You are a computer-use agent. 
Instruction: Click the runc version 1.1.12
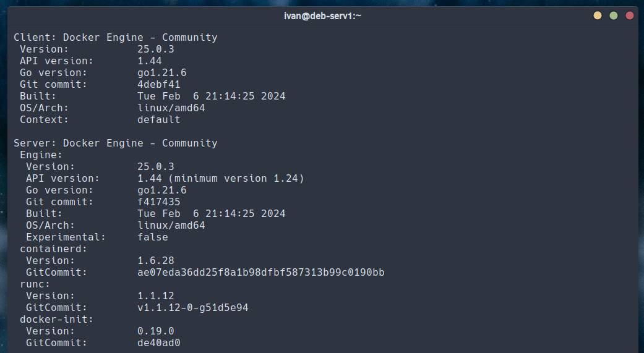click(x=156, y=296)
